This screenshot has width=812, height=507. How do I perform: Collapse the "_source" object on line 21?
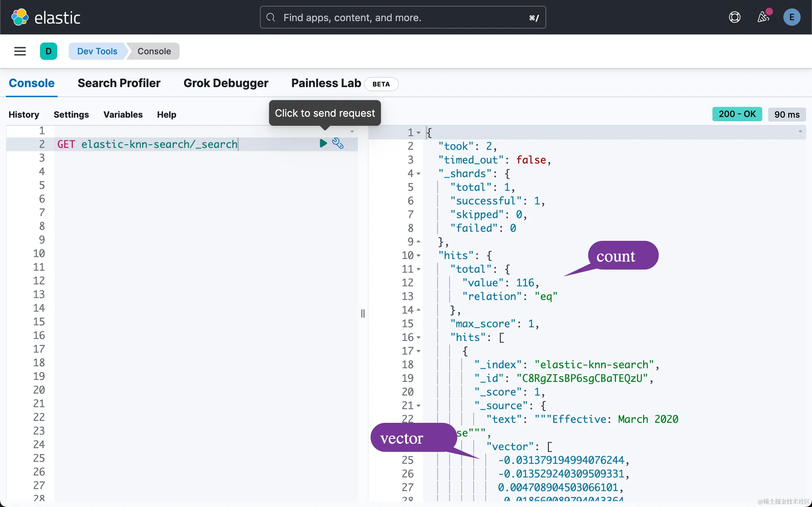418,406
